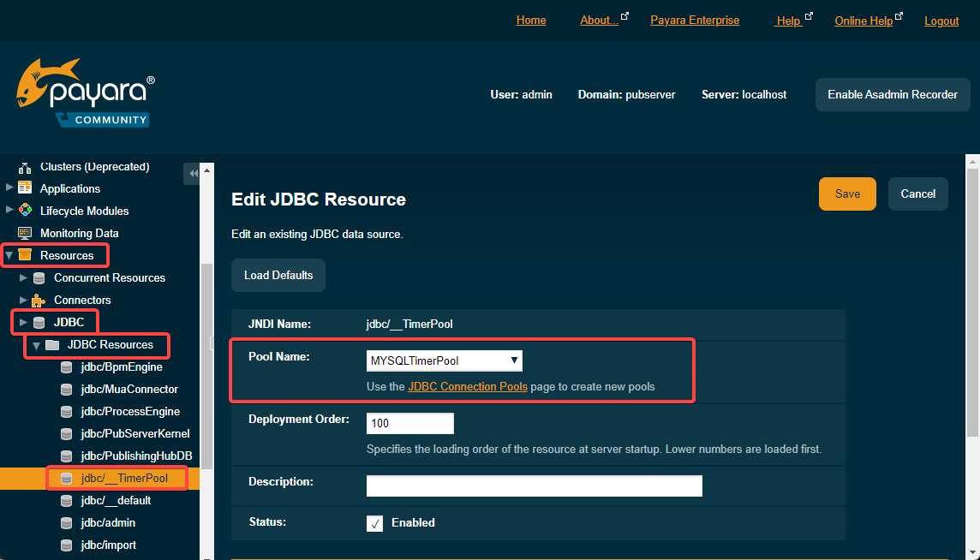Collapse the sidebar with double-arrow icon

point(193,174)
